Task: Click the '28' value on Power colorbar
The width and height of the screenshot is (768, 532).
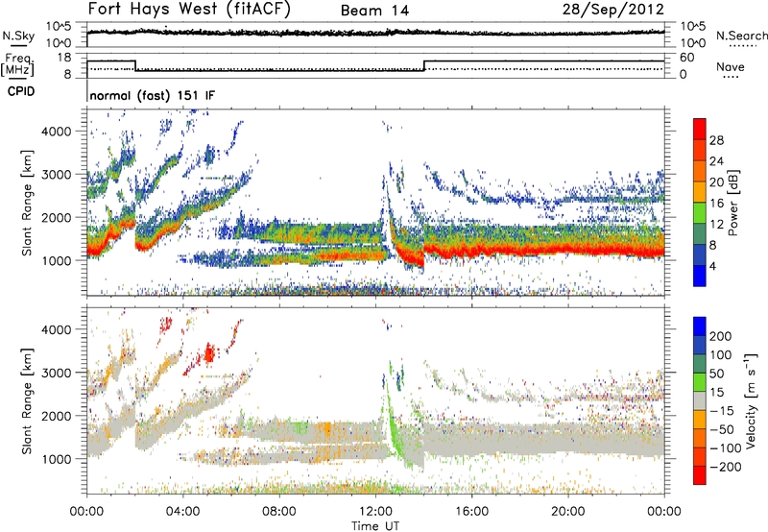Action: pos(716,140)
